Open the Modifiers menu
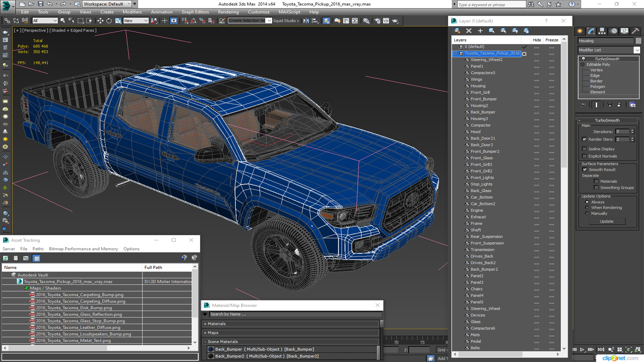 (132, 12)
